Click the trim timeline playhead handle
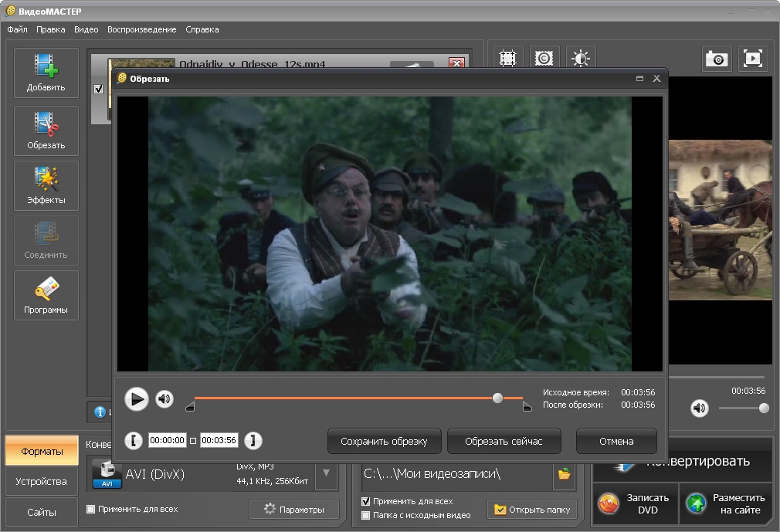780x532 pixels. 497,398
